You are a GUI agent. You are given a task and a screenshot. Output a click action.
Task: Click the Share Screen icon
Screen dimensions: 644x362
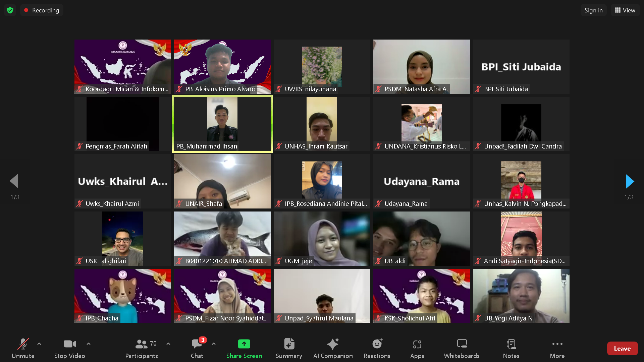click(244, 344)
